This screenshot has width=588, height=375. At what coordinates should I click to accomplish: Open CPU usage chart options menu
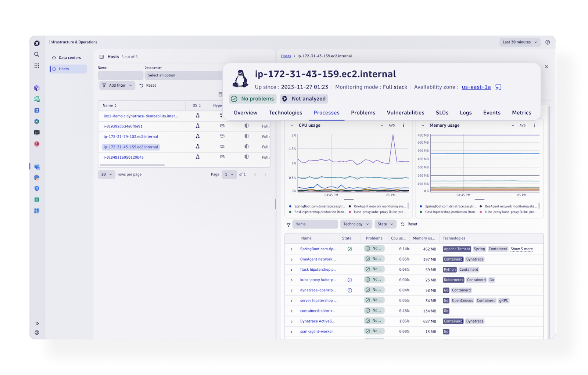coord(403,126)
